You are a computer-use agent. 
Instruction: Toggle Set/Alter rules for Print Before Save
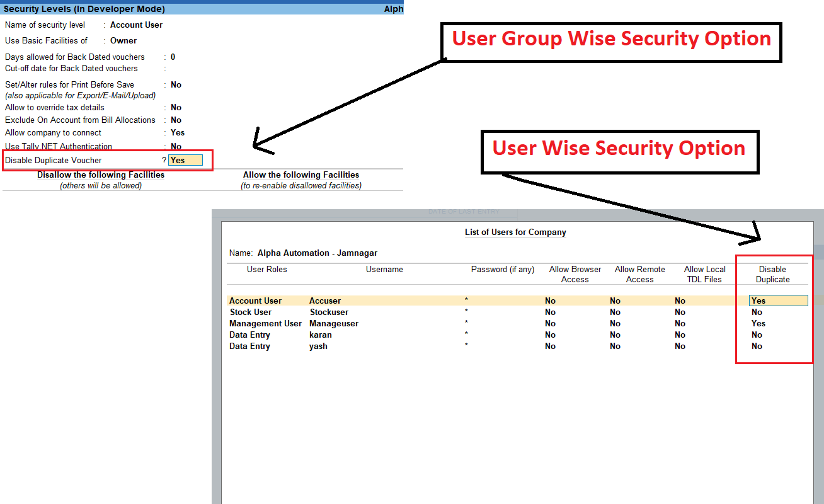pyautogui.click(x=176, y=85)
